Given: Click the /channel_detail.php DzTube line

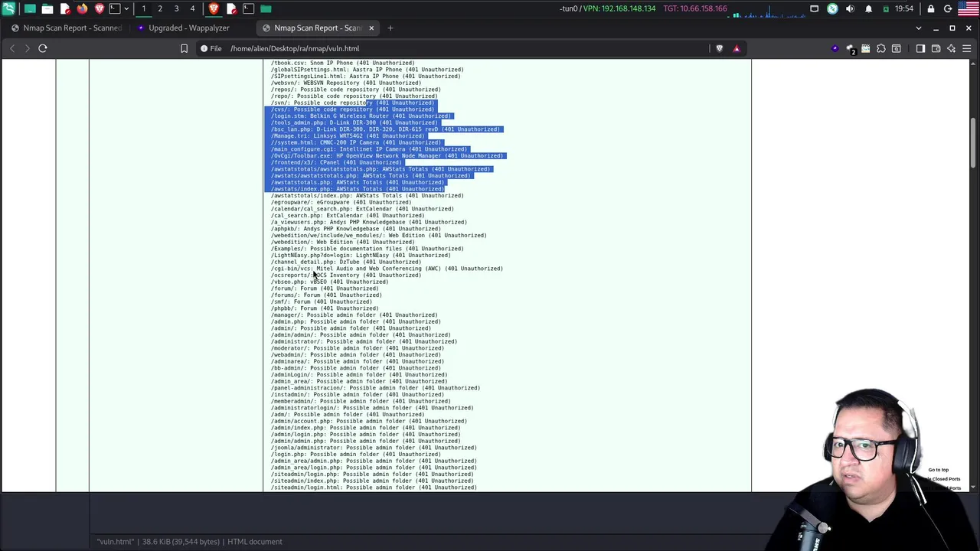Looking at the screenshot, I should point(346,262).
